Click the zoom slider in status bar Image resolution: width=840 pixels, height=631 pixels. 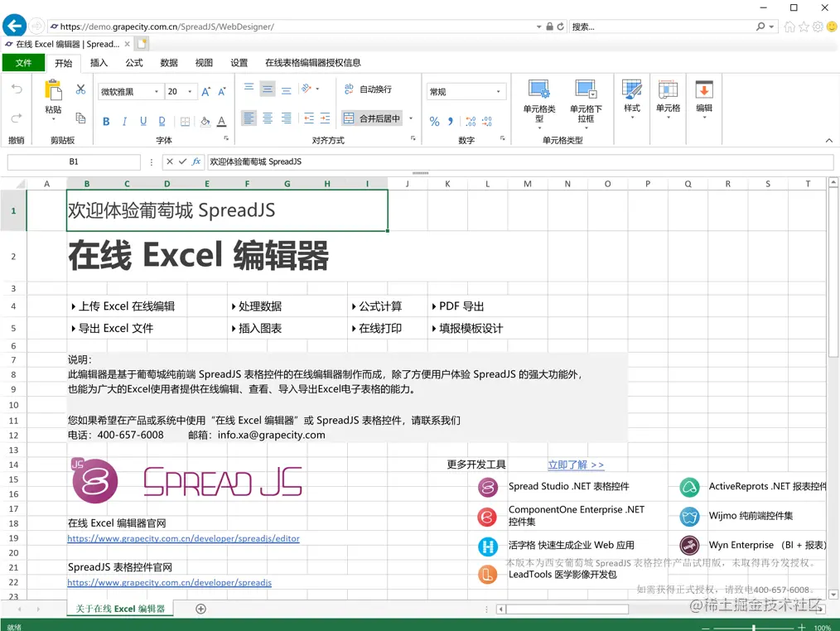[x=754, y=627]
